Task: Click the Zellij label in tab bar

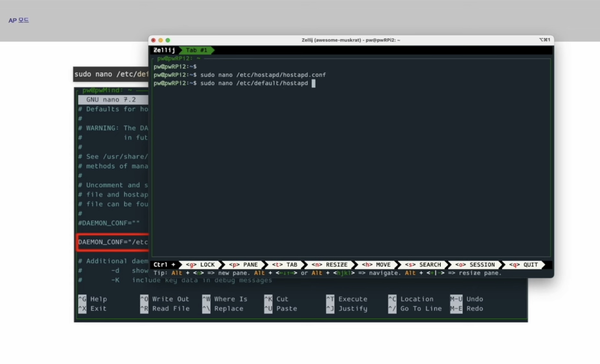Action: coord(164,50)
